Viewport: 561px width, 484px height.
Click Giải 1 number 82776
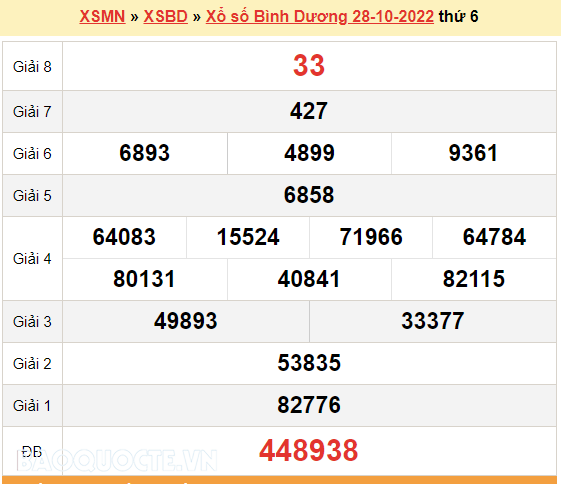pyautogui.click(x=309, y=405)
